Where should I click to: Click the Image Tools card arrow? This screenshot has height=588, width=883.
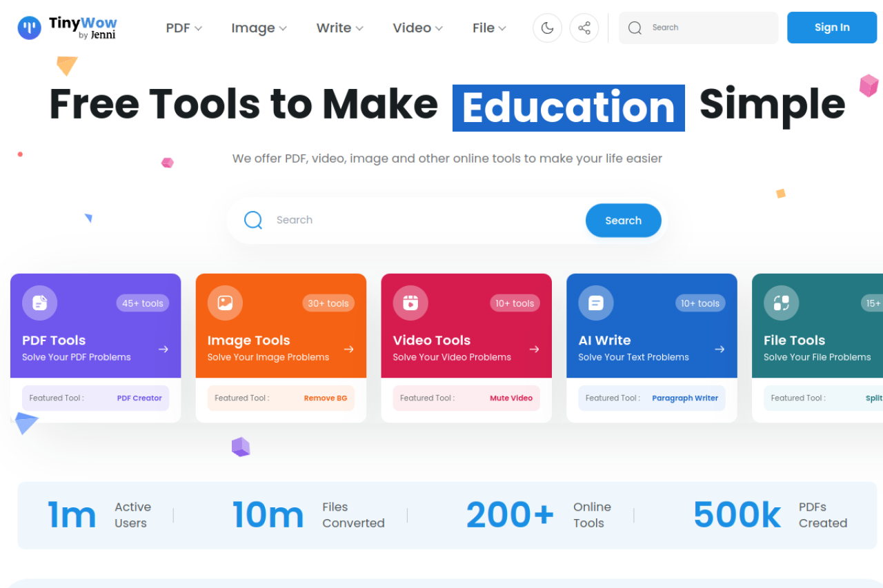349,349
